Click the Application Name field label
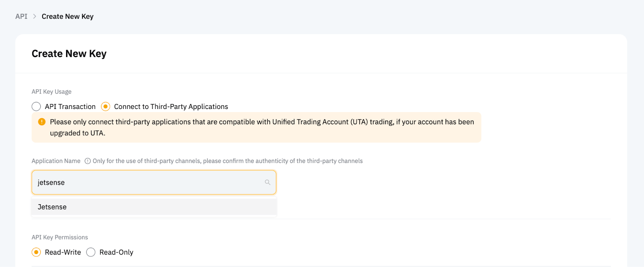Image resolution: width=644 pixels, height=267 pixels. 56,161
